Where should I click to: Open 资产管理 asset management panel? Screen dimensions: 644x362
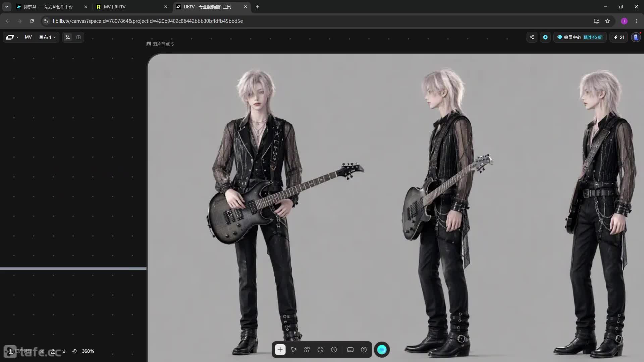pos(20,351)
